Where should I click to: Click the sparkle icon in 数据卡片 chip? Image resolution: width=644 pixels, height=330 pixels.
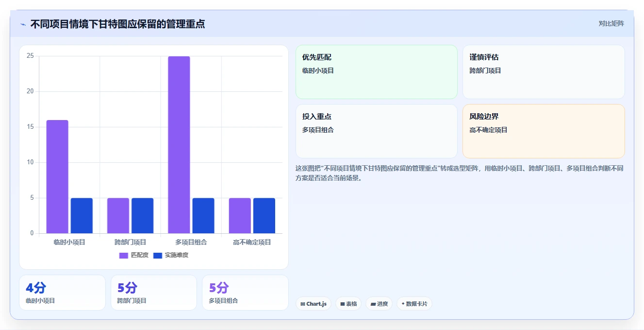403,304
